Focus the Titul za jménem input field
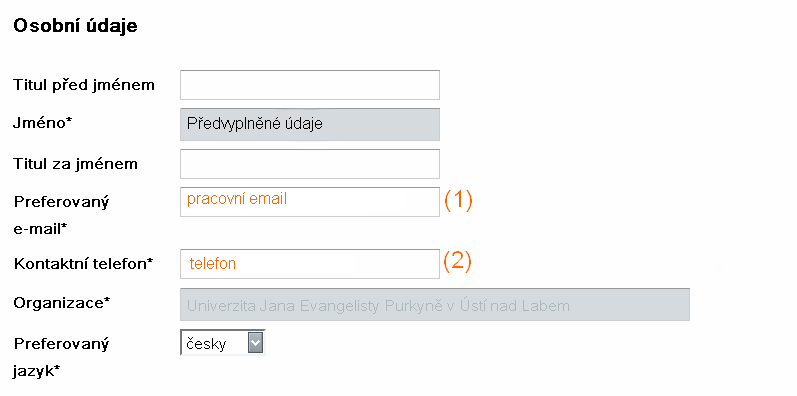Viewport: 797px width, 396px height. click(x=310, y=164)
